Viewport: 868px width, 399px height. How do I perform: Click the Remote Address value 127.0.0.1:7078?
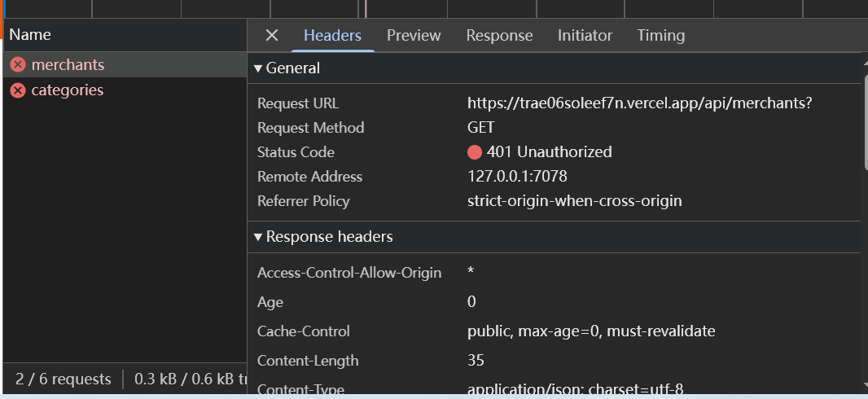click(517, 177)
